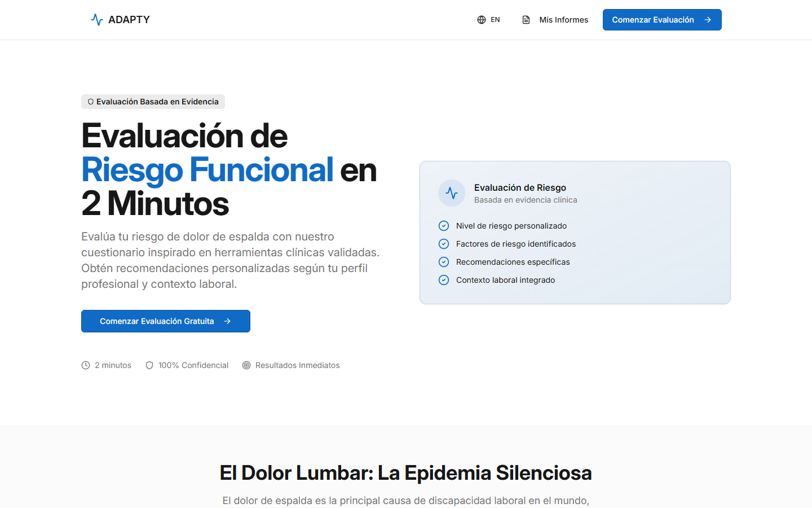Click El Dolor Lumbar: La Epidemia Silenciosa heading
The image size is (812, 508).
coord(406,473)
